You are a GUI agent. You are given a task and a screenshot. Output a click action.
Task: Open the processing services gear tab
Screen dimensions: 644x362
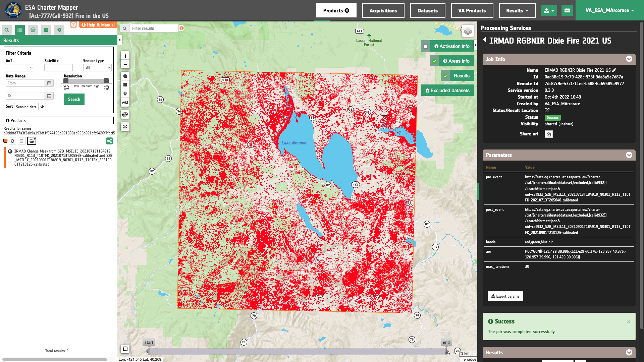59,30
